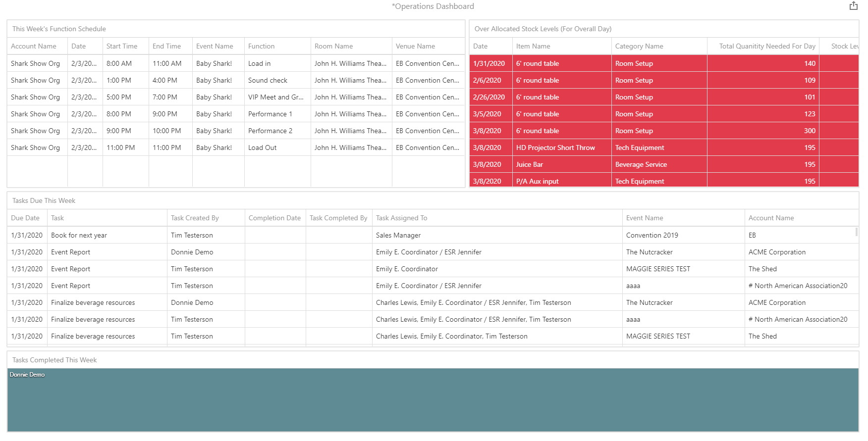Click the export share icon
The width and height of the screenshot is (868, 441).
(853, 6)
